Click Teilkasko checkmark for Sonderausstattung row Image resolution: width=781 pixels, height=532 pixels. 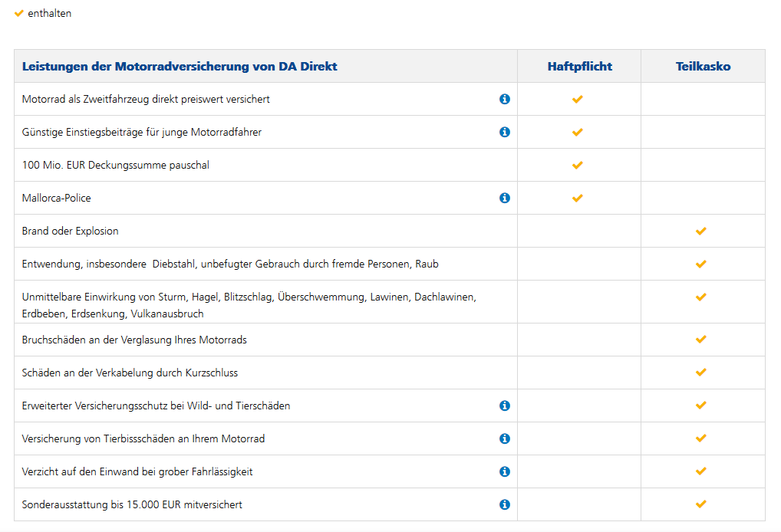(700, 504)
